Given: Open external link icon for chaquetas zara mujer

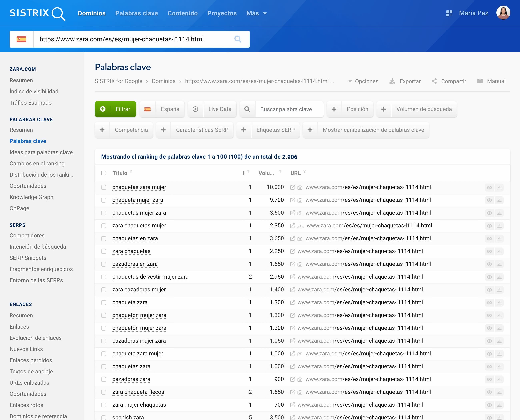Looking at the screenshot, I should (292, 187).
